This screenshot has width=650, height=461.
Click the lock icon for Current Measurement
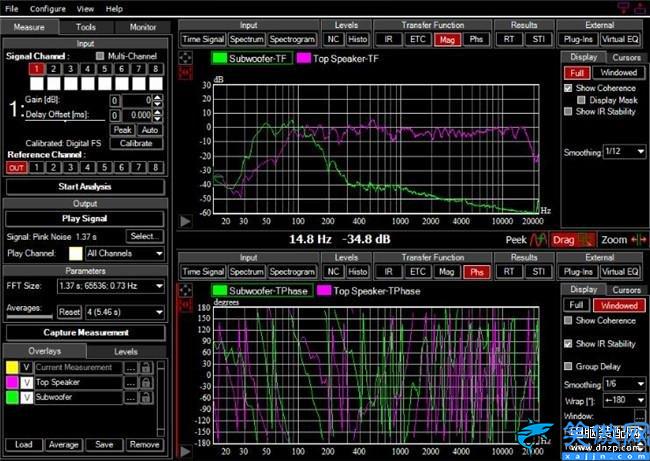click(146, 367)
